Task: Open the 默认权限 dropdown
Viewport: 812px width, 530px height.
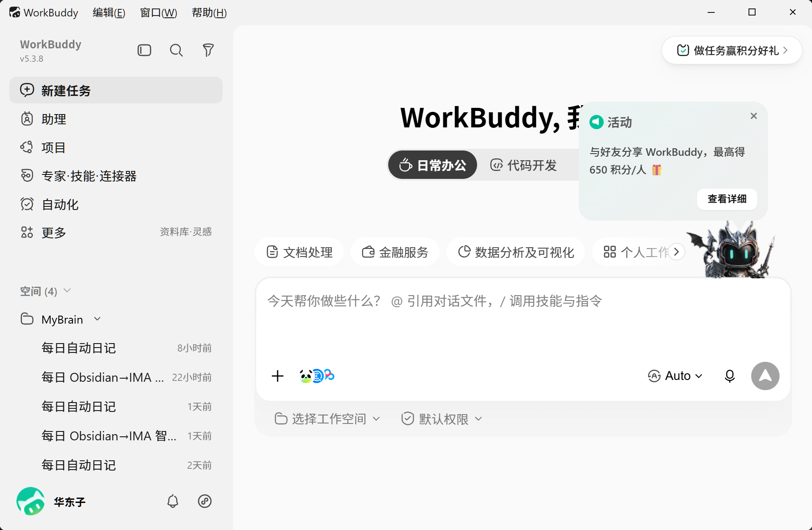Action: point(442,419)
